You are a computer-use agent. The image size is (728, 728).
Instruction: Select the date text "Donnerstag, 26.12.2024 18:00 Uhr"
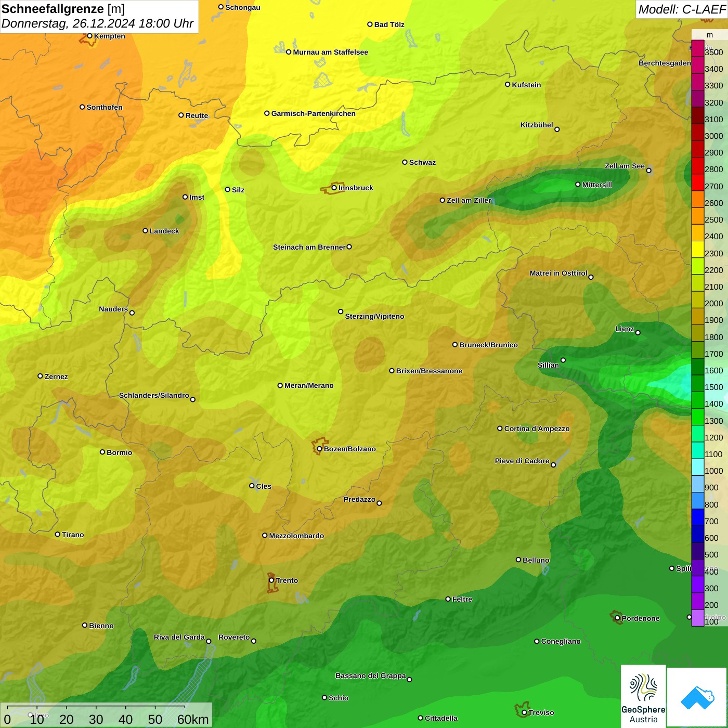pos(98,23)
